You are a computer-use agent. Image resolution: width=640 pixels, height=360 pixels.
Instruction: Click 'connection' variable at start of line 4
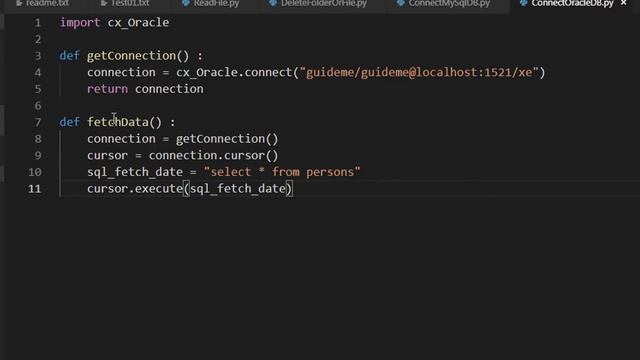[x=121, y=73]
